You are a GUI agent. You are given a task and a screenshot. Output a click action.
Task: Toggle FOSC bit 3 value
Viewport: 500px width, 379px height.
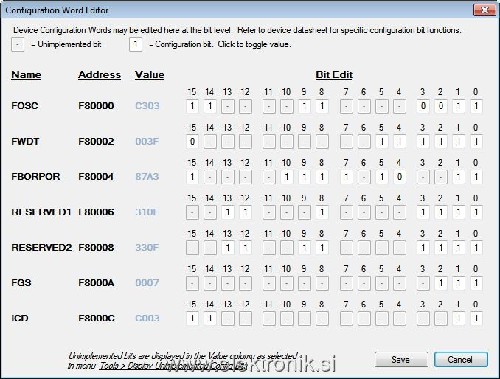point(423,106)
